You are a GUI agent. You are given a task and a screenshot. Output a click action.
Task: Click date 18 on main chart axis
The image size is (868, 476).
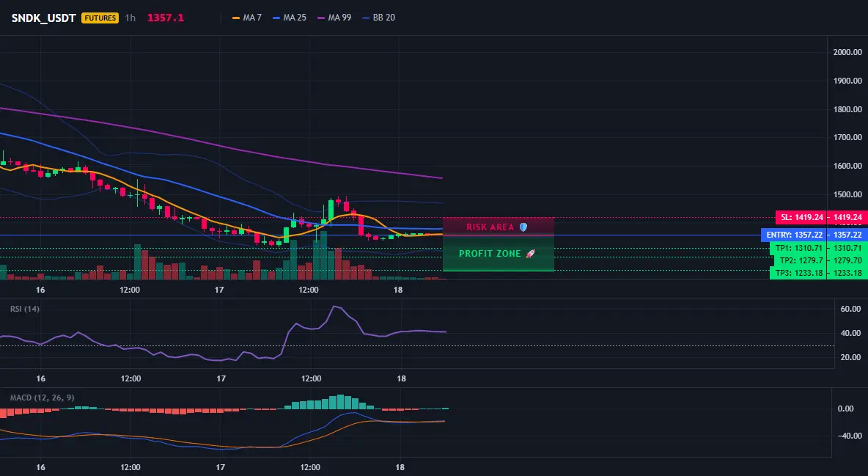coord(398,290)
